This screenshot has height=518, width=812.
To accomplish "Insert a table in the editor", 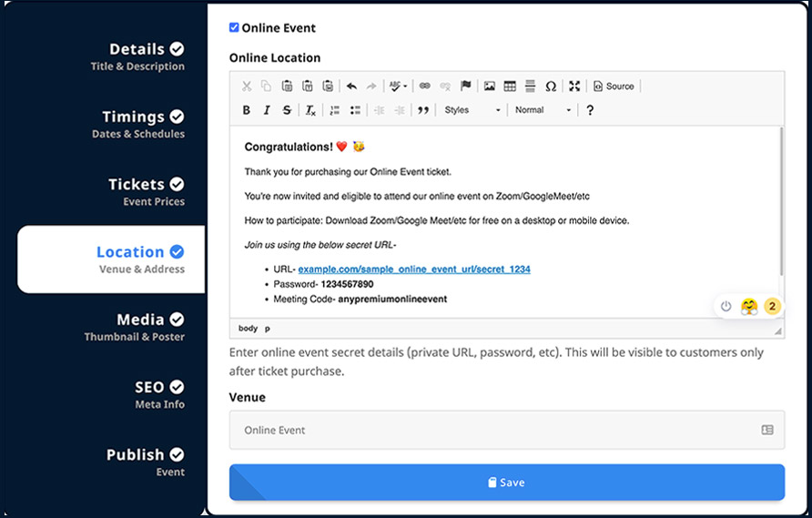I will point(510,86).
